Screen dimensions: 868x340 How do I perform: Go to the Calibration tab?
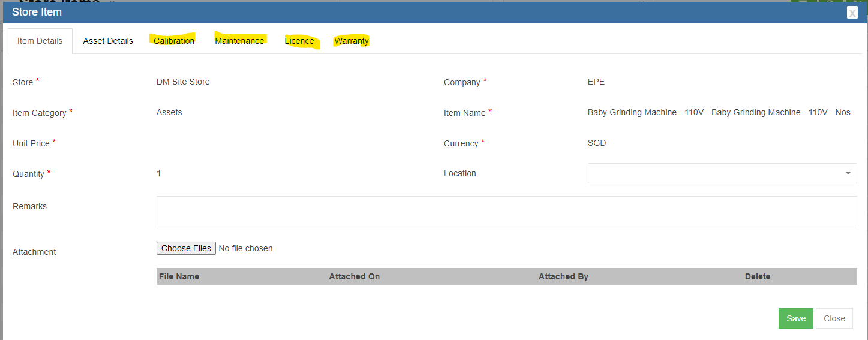coord(174,41)
